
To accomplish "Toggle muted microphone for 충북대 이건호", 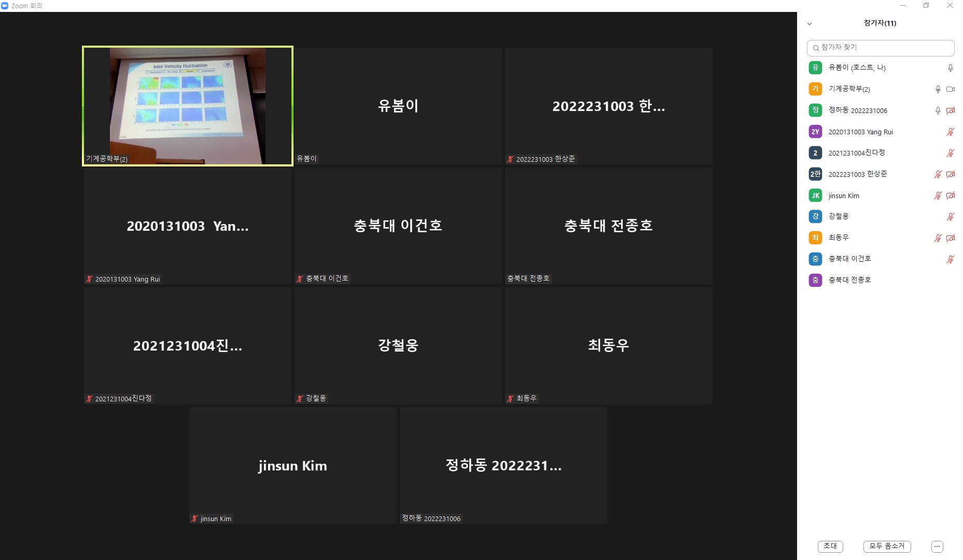I will [x=950, y=259].
